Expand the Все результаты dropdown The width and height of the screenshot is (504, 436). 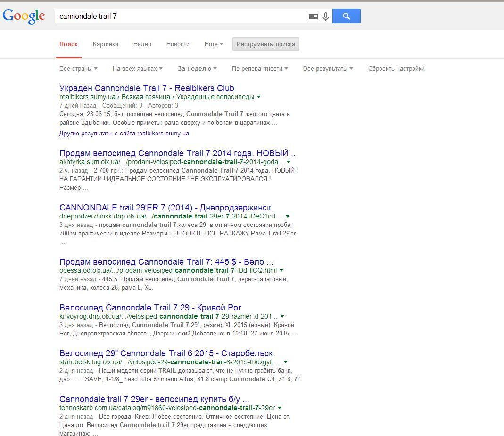click(328, 68)
